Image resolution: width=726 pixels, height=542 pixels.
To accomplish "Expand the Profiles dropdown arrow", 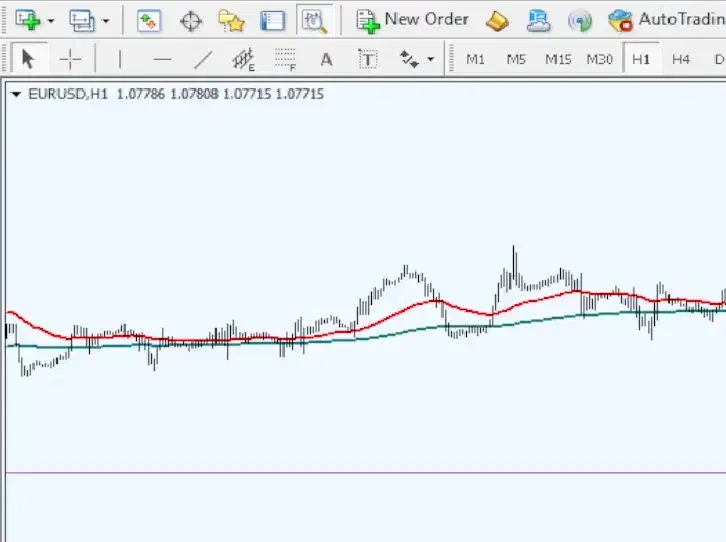I will (x=105, y=21).
